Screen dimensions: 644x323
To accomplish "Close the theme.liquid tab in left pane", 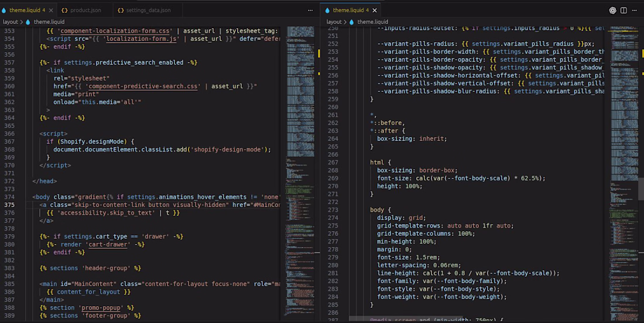I will pos(50,10).
